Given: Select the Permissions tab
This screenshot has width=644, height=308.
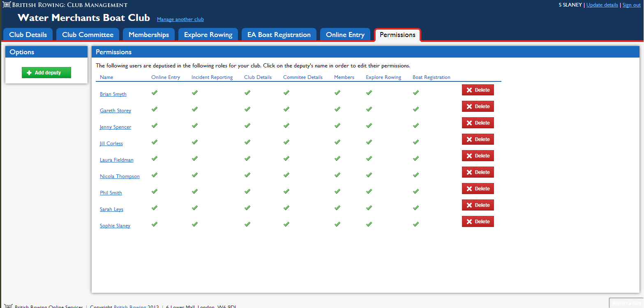Looking at the screenshot, I should click(x=397, y=35).
